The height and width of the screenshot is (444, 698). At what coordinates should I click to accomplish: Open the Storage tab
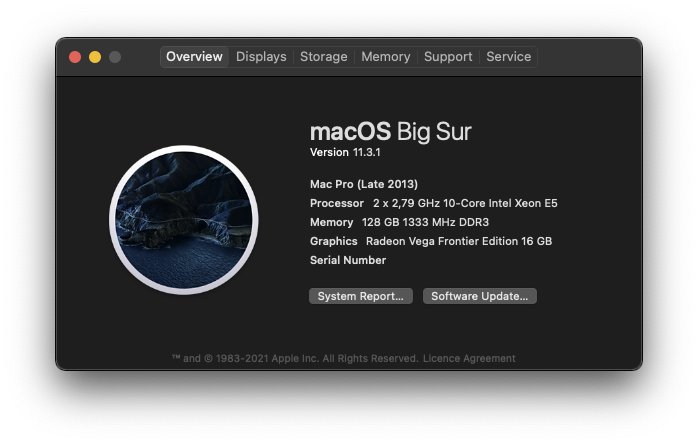pyautogui.click(x=324, y=57)
